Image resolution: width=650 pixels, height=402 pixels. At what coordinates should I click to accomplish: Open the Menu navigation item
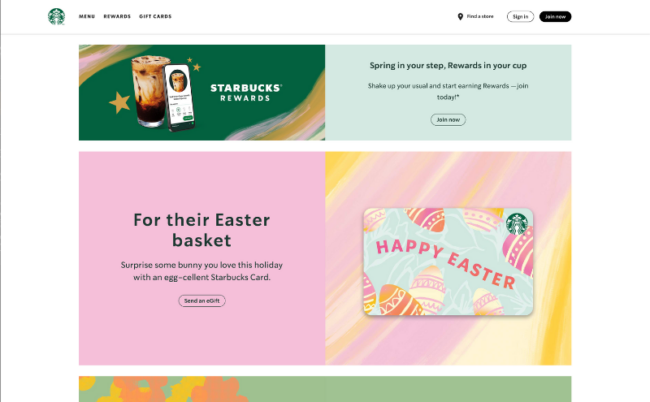click(87, 17)
